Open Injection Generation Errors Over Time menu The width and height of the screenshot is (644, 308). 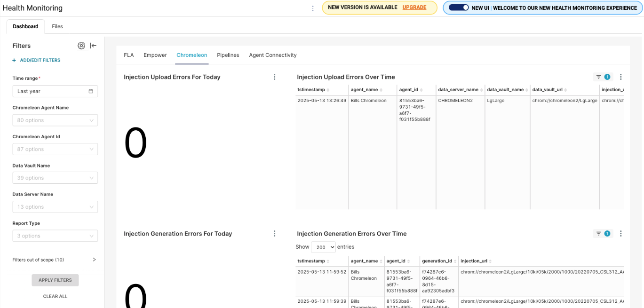621,234
